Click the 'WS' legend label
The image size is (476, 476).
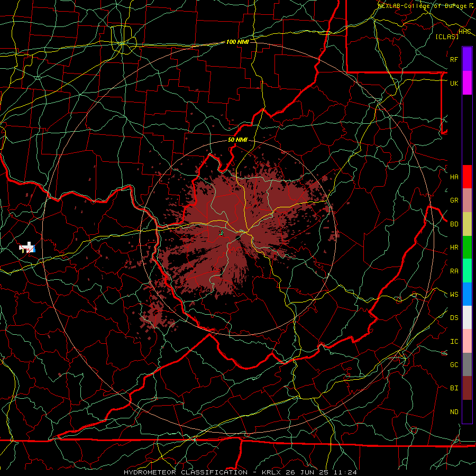click(x=454, y=295)
